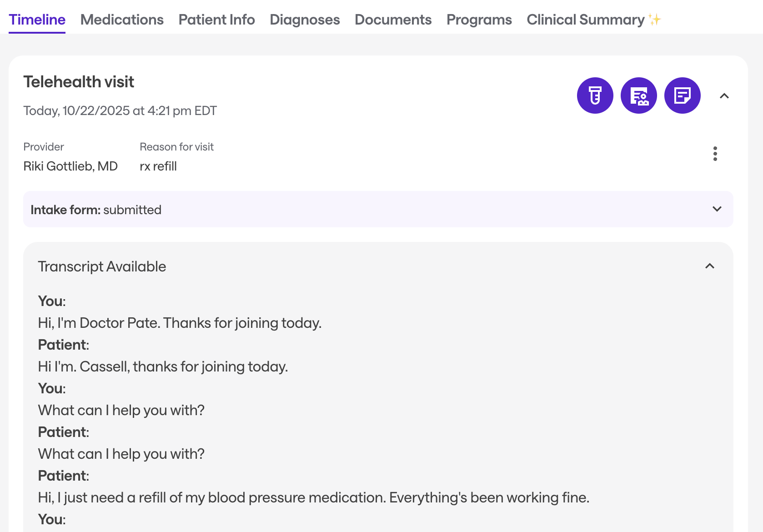The height and width of the screenshot is (532, 763).
Task: Switch to the Timeline tab
Action: pyautogui.click(x=37, y=20)
